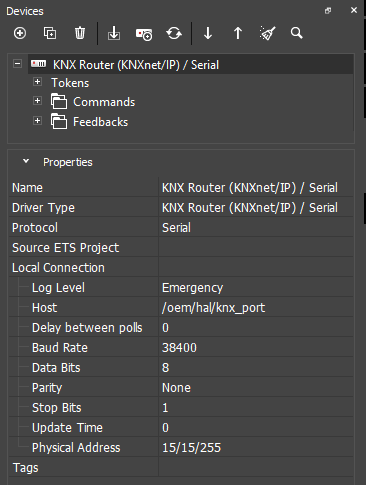Collapse the Properties section arrow

(x=26, y=162)
